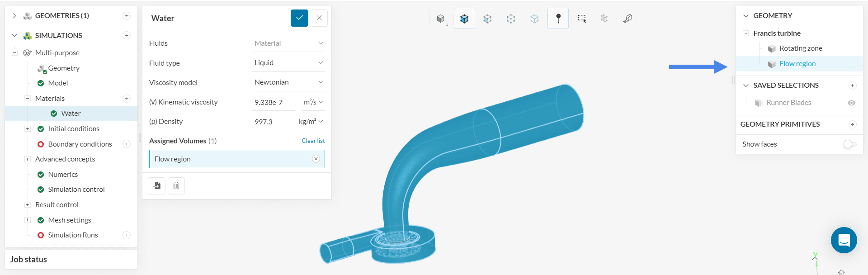This screenshot has width=868, height=275.
Task: Toggle the Show faces switch
Action: pyautogui.click(x=849, y=144)
